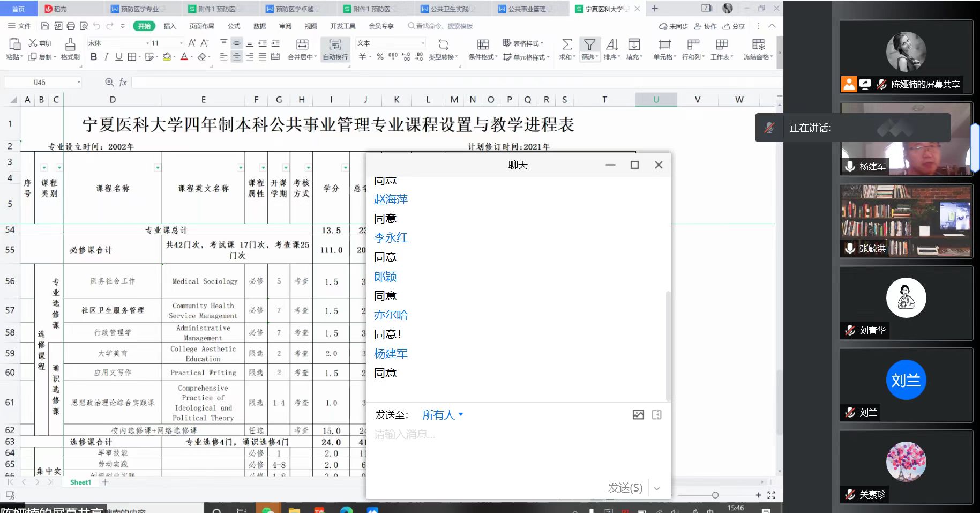This screenshot has height=513, width=980.
Task: Click the zoom slider handle in status bar
Action: click(x=715, y=495)
